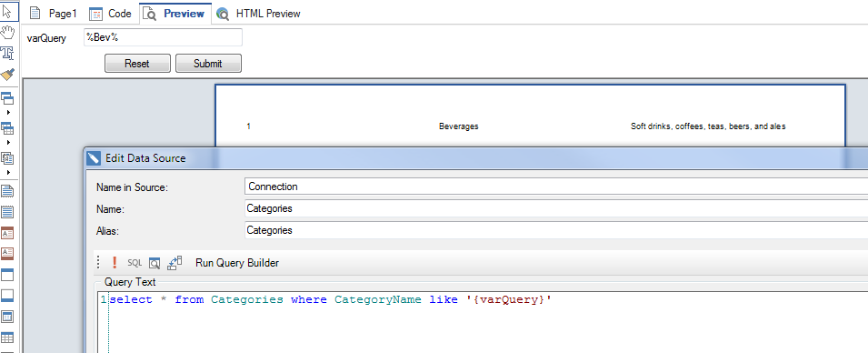This screenshot has width=868, height=353.
Task: Click the band icon with blue top stripe
Action: [x=8, y=275]
